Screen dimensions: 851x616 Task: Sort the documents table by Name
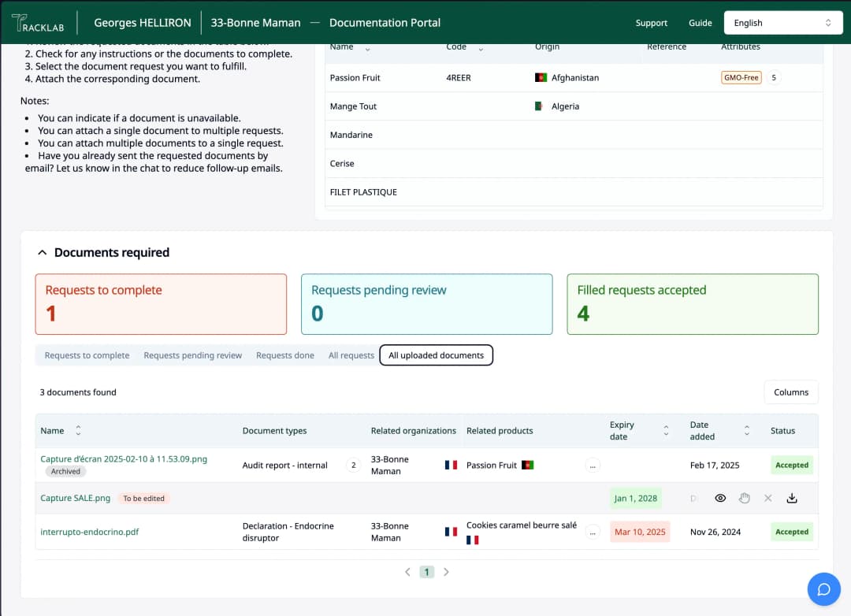click(78, 431)
